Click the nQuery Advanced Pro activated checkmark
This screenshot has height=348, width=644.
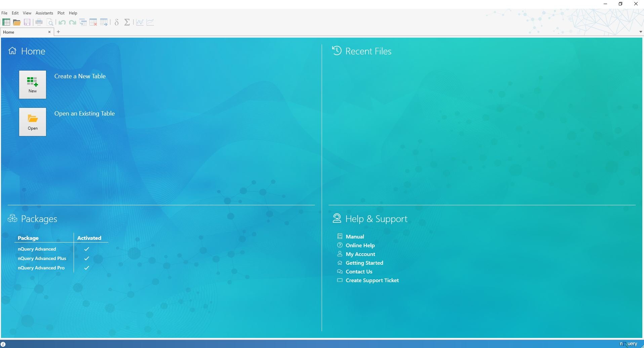(87, 268)
